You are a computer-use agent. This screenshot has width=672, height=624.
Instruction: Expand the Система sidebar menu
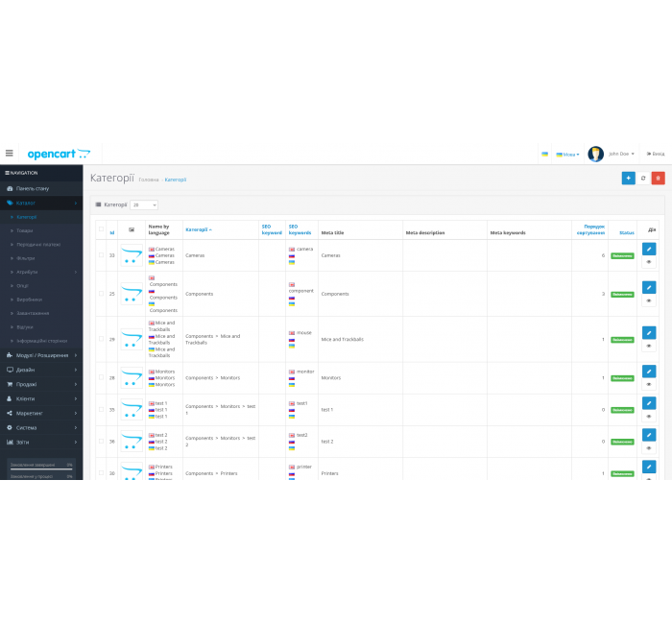(x=41, y=428)
